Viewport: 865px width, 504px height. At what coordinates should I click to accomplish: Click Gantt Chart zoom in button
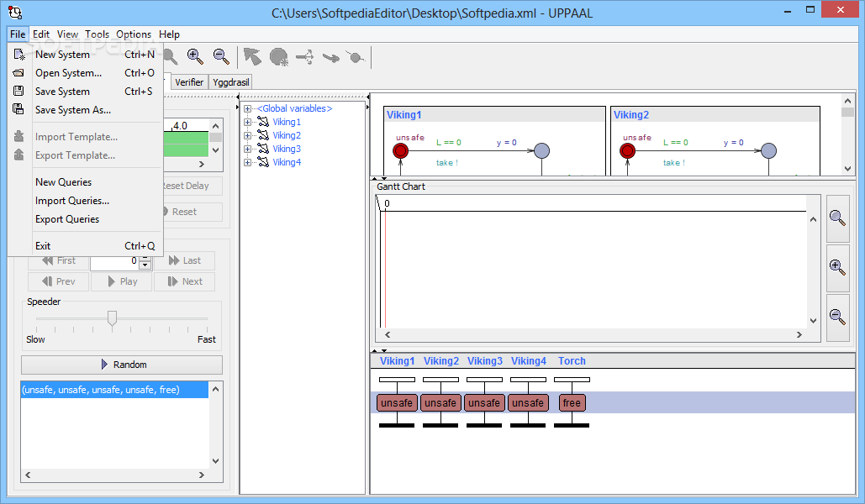tap(837, 268)
